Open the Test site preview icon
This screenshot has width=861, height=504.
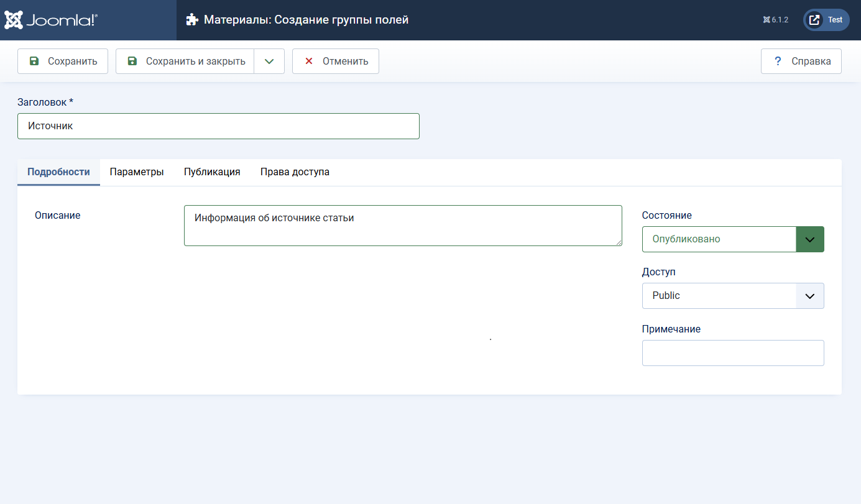tap(814, 20)
